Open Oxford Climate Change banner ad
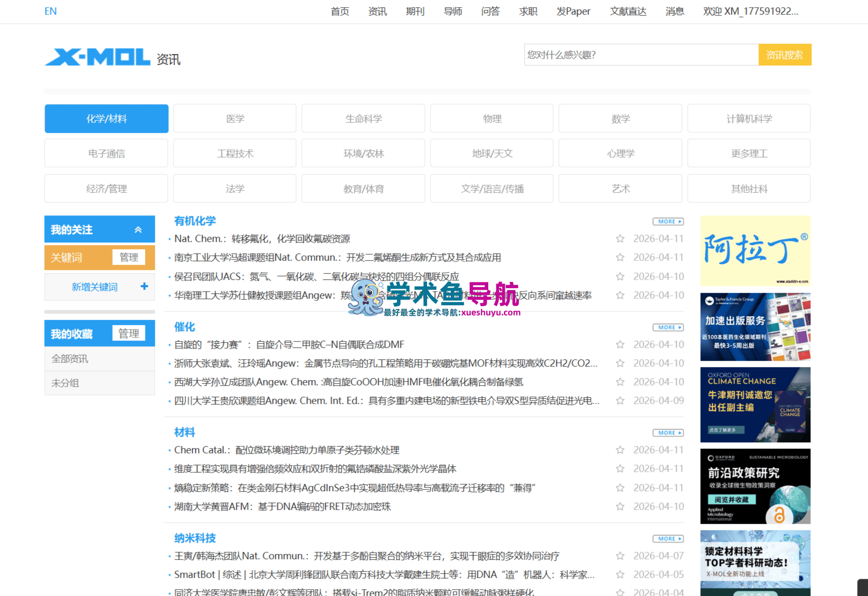The image size is (868, 596). (x=755, y=405)
